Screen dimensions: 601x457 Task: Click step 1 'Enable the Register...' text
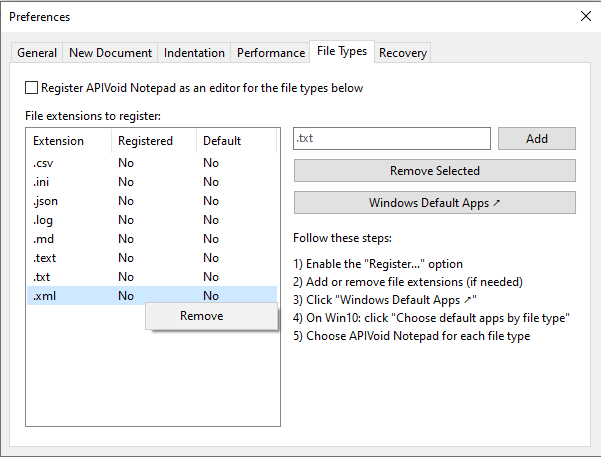pos(378,264)
